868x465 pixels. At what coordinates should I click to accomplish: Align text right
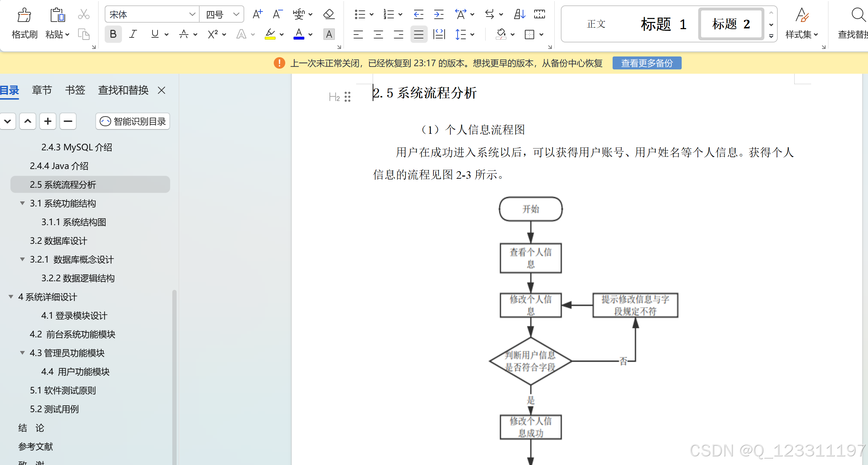398,34
